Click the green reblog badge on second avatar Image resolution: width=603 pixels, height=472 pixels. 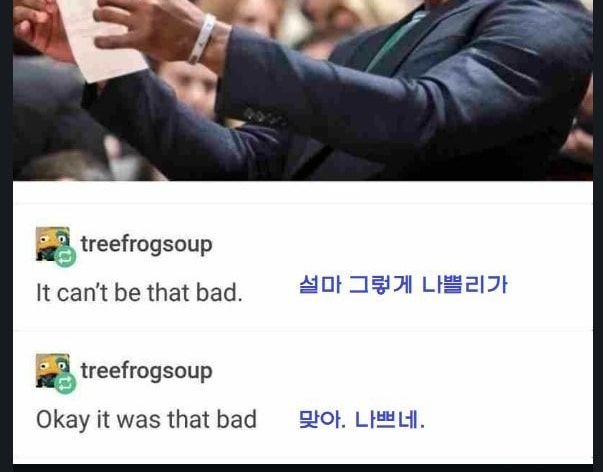65,383
